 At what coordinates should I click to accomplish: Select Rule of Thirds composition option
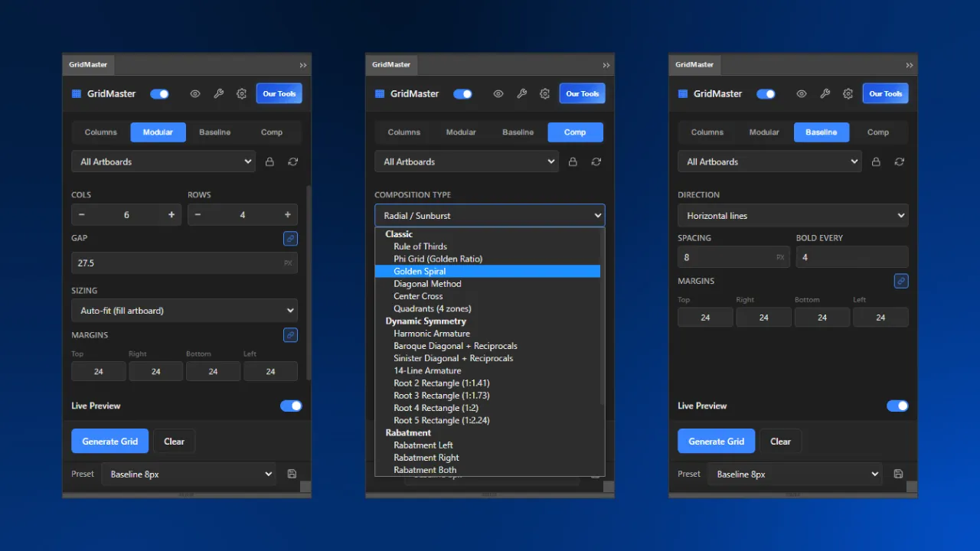[x=488, y=246]
